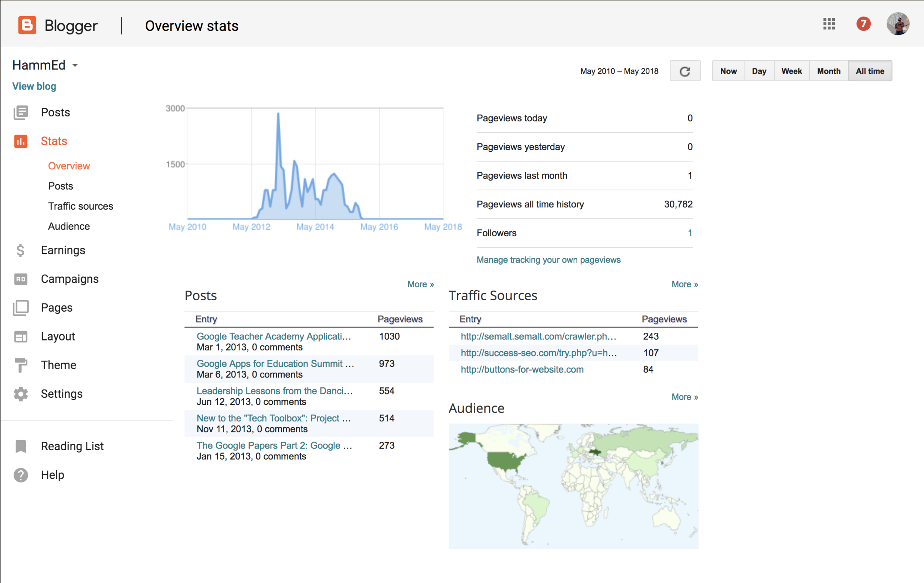Click the Pages icon in sidebar
This screenshot has width=924, height=583.
click(21, 308)
